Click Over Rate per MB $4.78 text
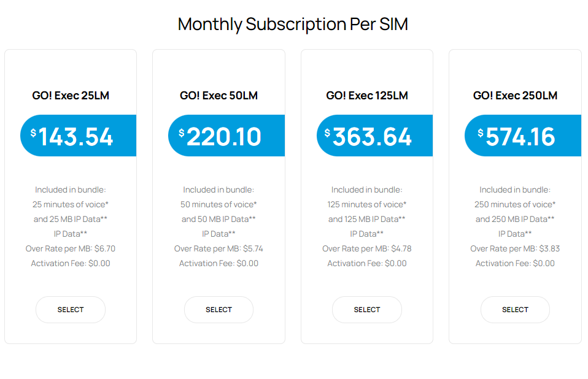The image size is (588, 379). (x=366, y=248)
